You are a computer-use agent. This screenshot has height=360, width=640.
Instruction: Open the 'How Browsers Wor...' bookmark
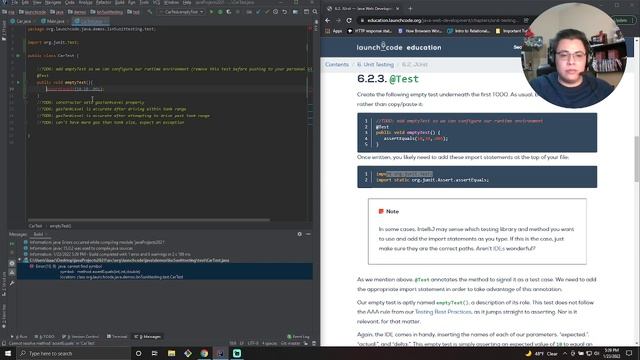tap(420, 31)
